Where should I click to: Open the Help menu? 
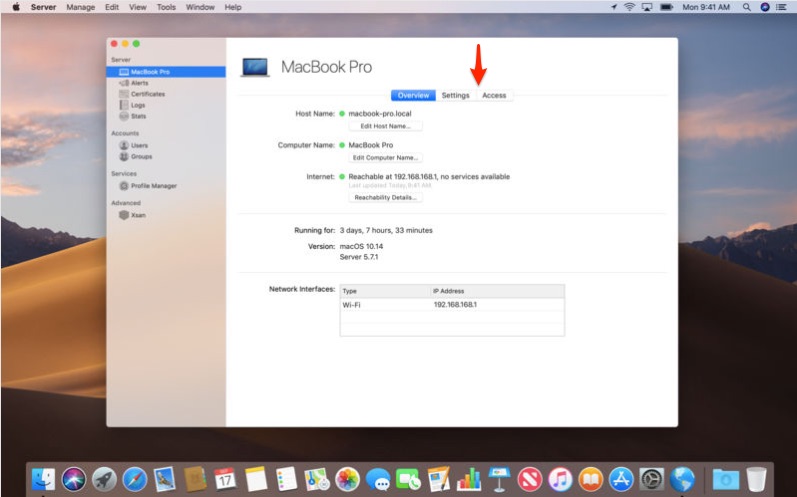(x=233, y=7)
